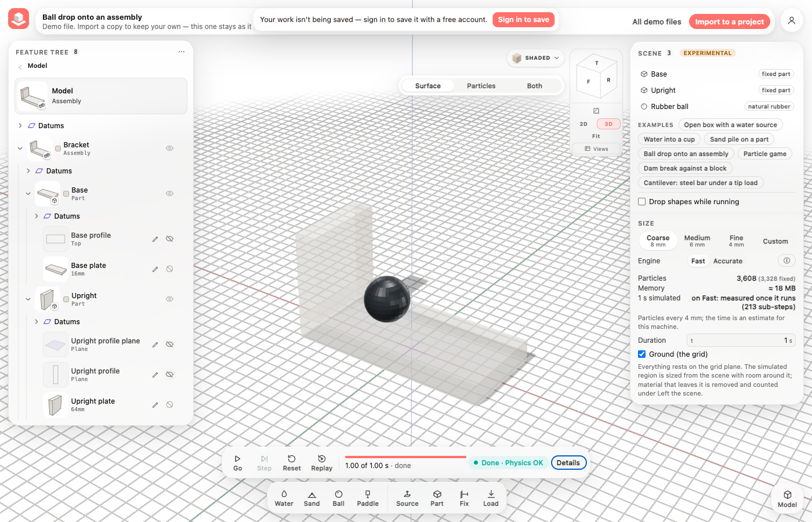Apply a Load tool
The height and width of the screenshot is (522, 812).
point(491,498)
